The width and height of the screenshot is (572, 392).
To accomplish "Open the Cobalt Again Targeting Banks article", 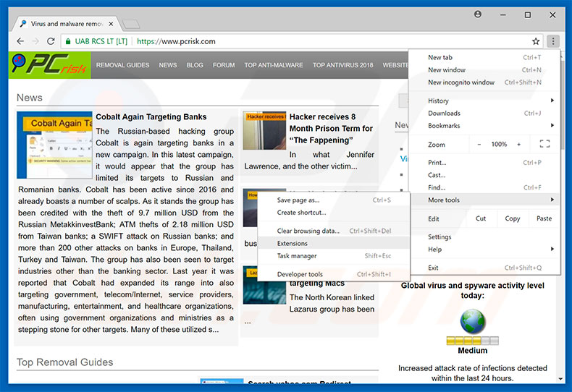I will click(151, 117).
